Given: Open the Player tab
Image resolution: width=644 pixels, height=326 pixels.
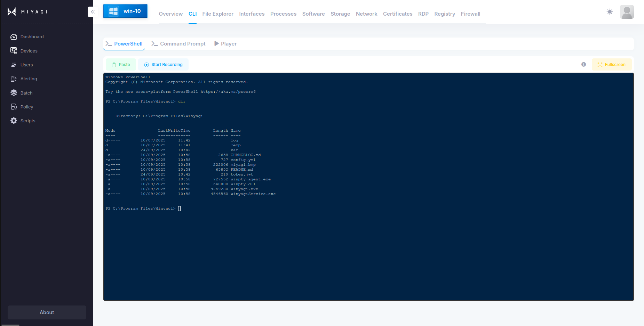Looking at the screenshot, I should pyautogui.click(x=225, y=44).
